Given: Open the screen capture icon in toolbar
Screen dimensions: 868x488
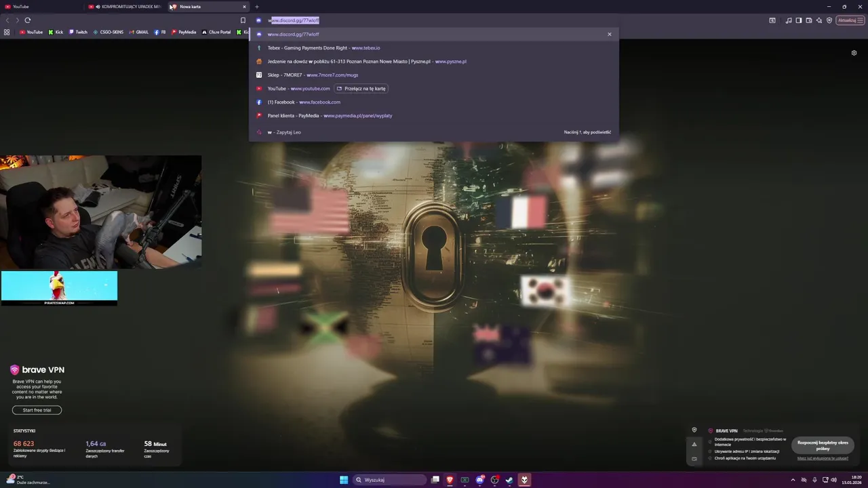Looking at the screenshot, I should pos(772,20).
